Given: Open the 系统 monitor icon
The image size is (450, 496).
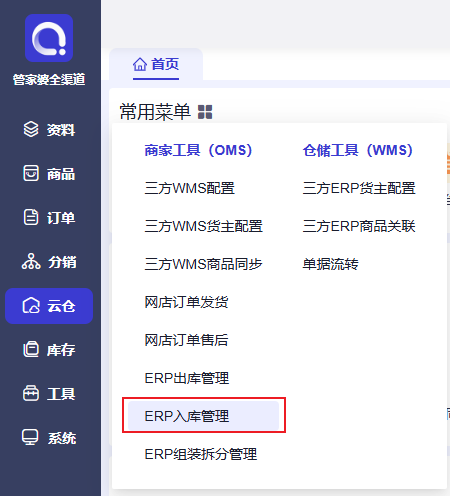Looking at the screenshot, I should pyautogui.click(x=30, y=437).
